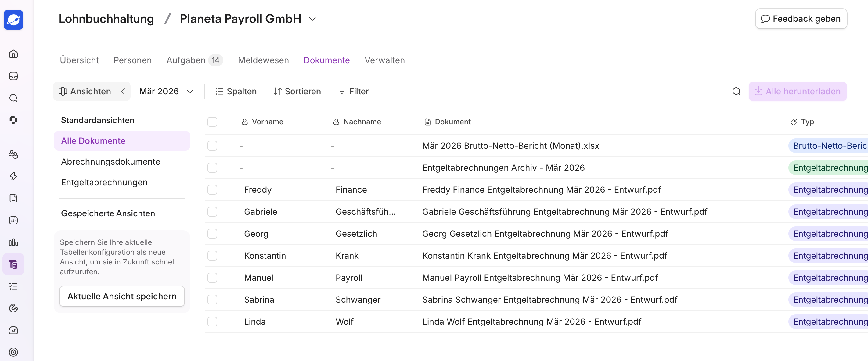Open the Mär 2026 month dropdown
The image size is (868, 361).
pyautogui.click(x=166, y=91)
